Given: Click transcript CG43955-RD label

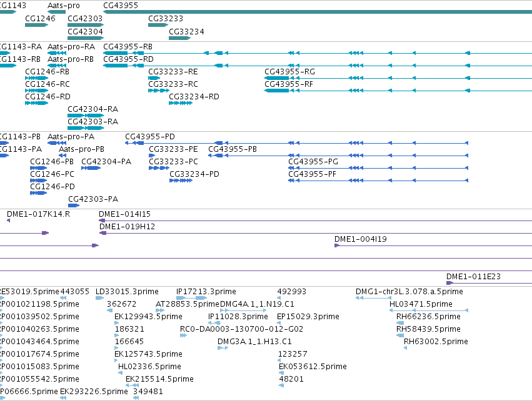Looking at the screenshot, I should coord(128,59).
